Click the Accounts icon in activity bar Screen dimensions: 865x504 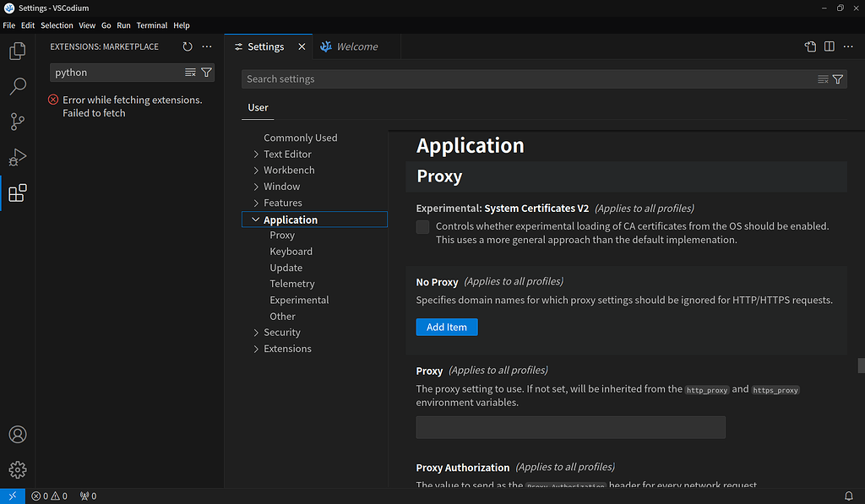pos(18,435)
